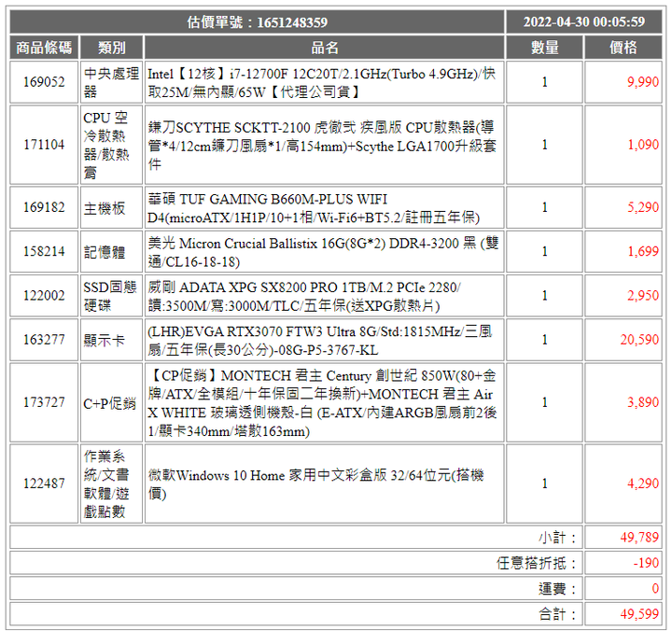The width and height of the screenshot is (672, 631).
Task: Select barcode 169052
Action: click(x=44, y=82)
